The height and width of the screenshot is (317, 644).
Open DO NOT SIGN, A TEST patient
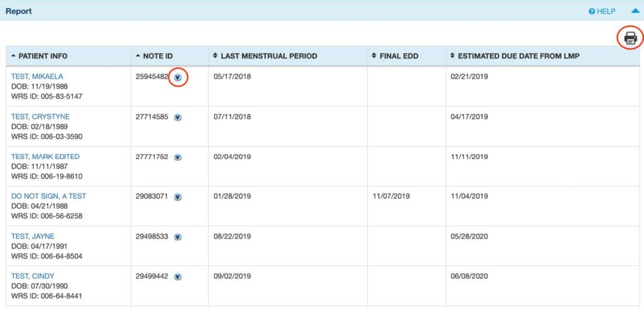point(48,196)
